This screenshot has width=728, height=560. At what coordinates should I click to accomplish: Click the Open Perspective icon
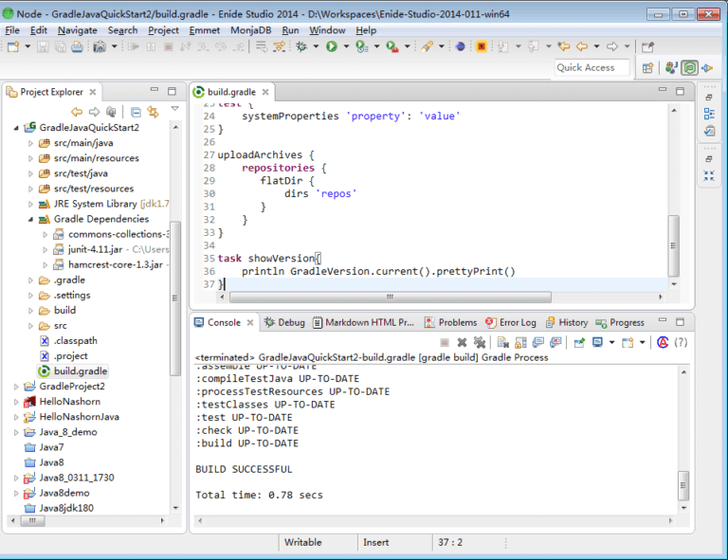coord(648,68)
